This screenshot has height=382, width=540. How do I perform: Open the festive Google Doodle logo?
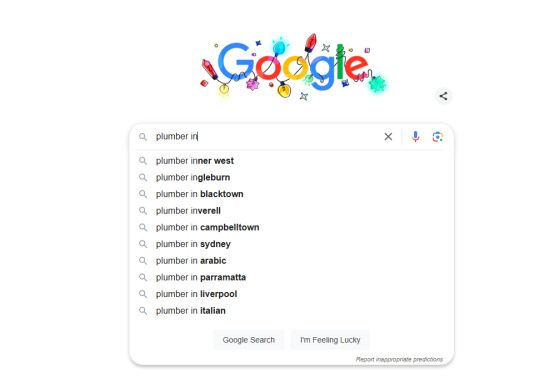pyautogui.click(x=293, y=66)
